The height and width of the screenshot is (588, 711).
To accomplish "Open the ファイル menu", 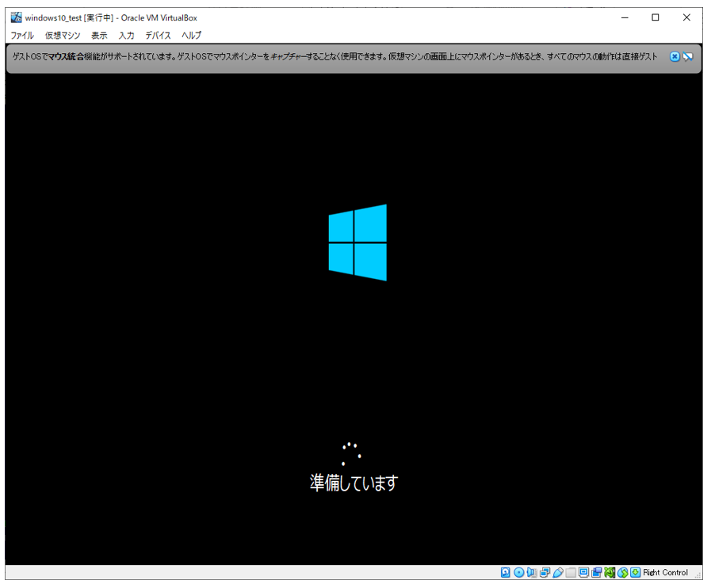I will click(21, 36).
